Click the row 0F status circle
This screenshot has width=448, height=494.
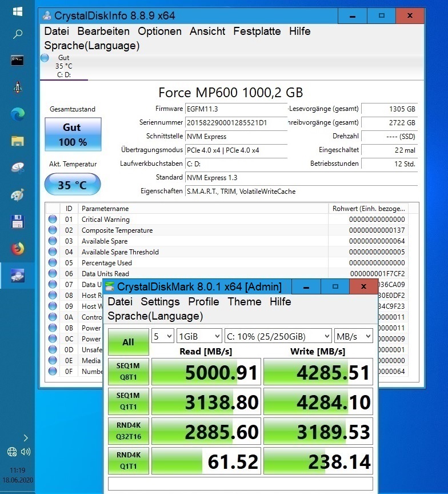point(53,371)
